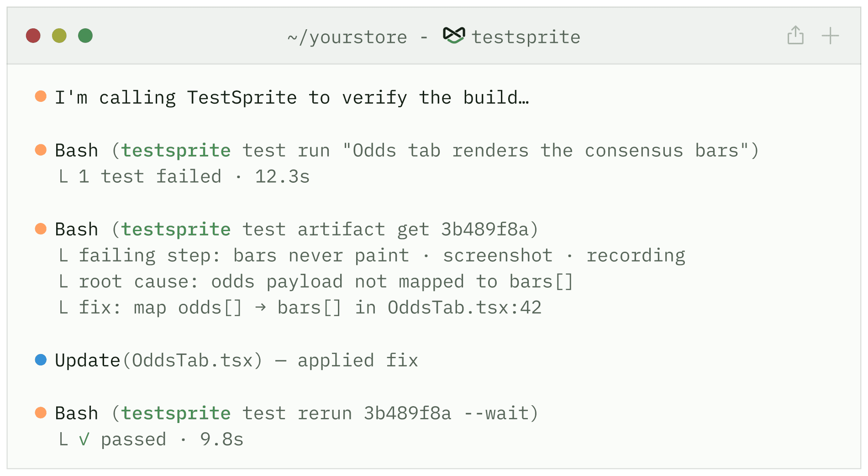Image resolution: width=868 pixels, height=476 pixels.
Task: Open a new tab with plus icon
Action: click(830, 36)
